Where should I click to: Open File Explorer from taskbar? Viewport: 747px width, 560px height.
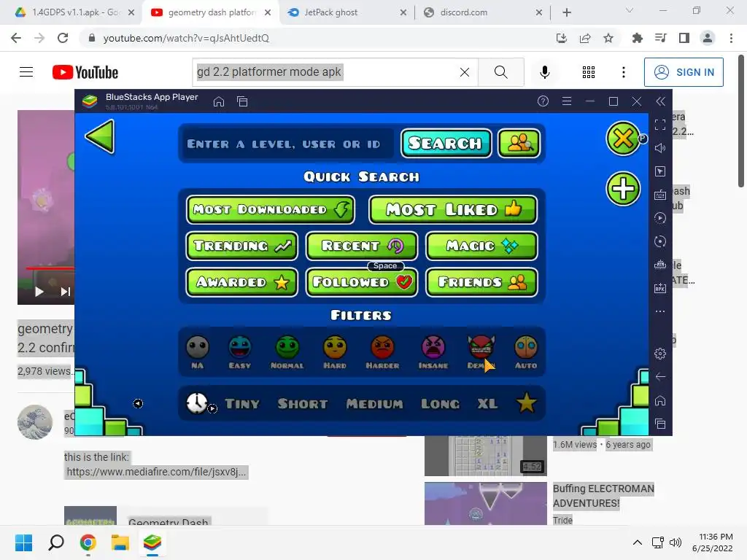tap(120, 542)
